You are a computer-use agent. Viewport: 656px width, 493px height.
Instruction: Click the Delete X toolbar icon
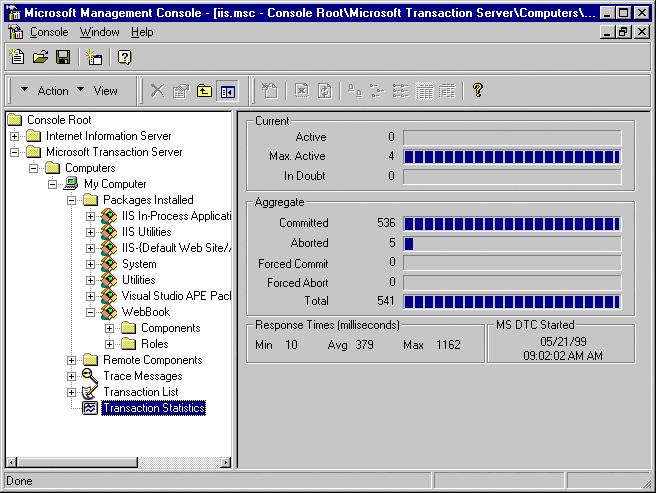click(x=158, y=90)
